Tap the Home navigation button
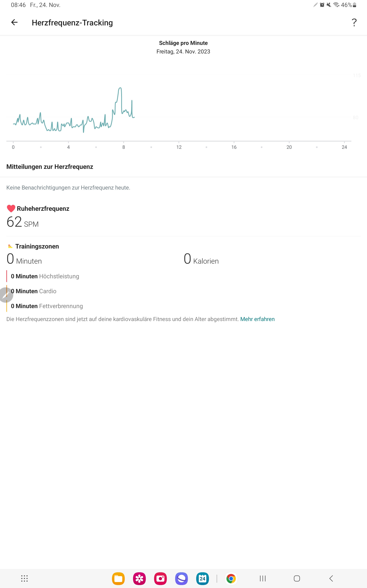 click(x=297, y=578)
